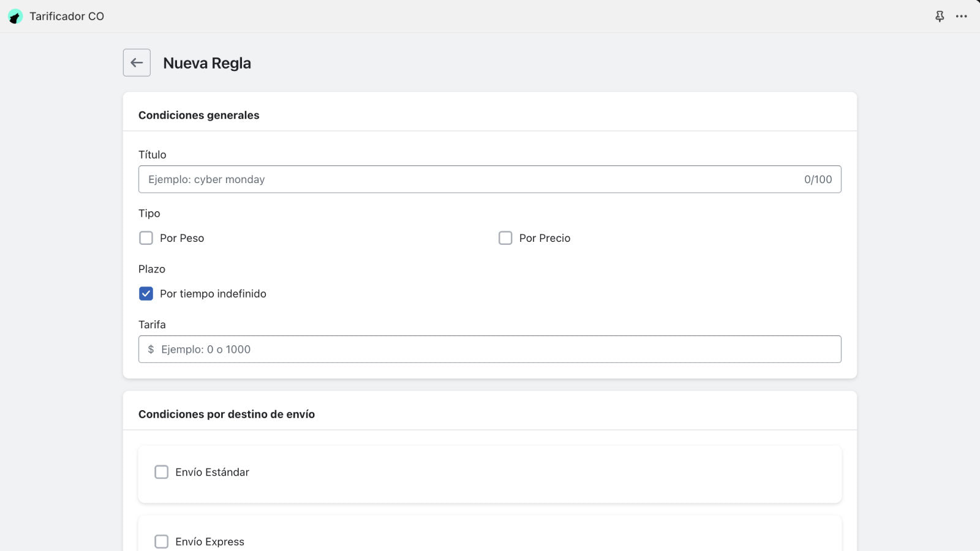Click the Condiciones generales section heading

pos(198,115)
